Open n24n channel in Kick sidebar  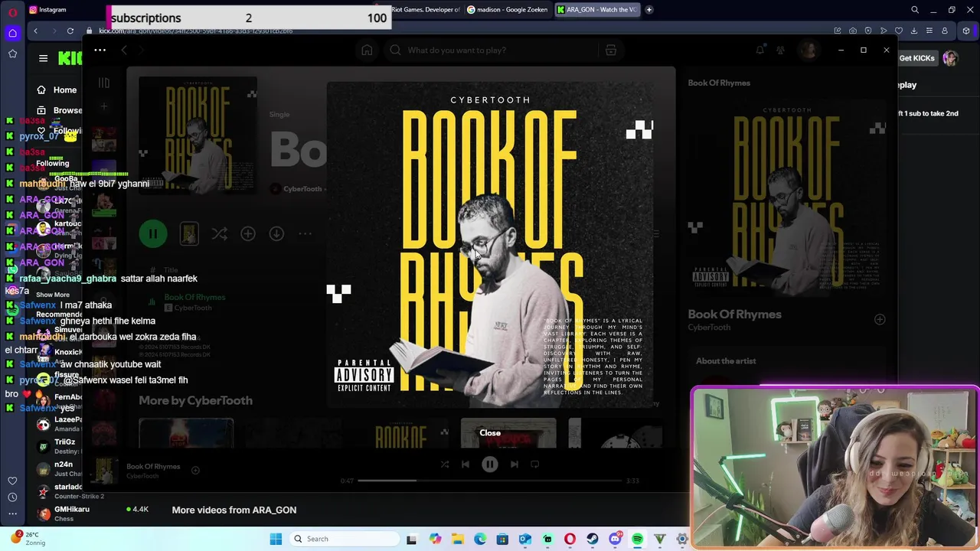(x=58, y=469)
